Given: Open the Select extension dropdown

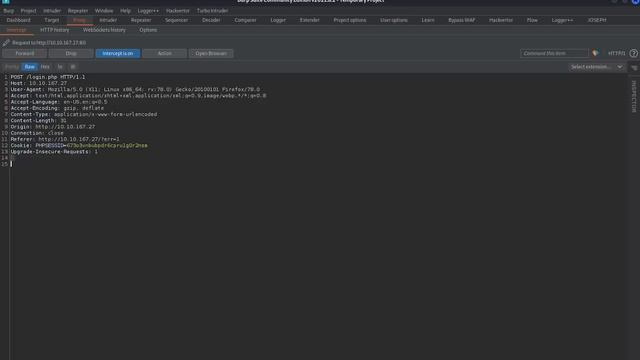Looking at the screenshot, I should click(596, 67).
